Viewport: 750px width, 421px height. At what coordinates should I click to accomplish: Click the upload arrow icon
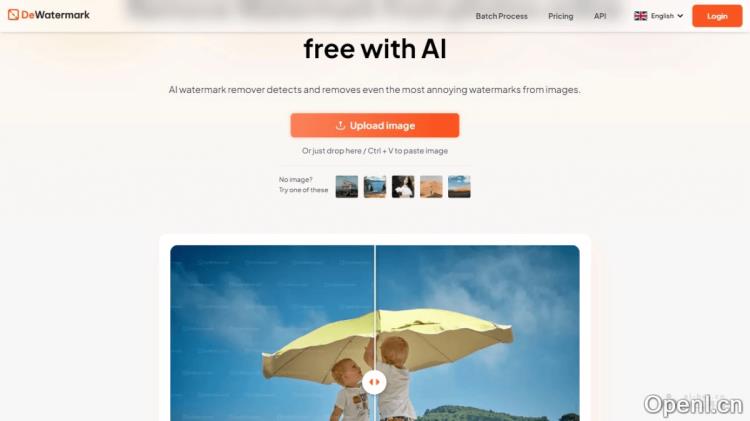pos(340,125)
